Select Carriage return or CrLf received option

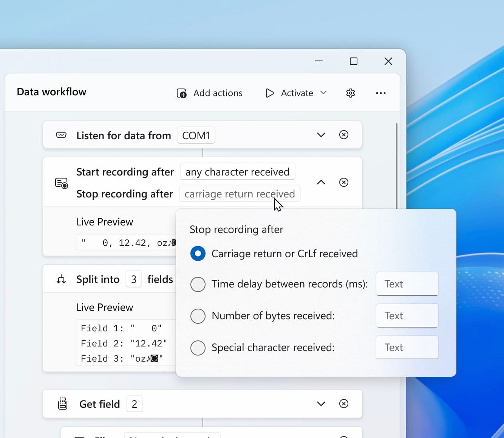coord(198,253)
